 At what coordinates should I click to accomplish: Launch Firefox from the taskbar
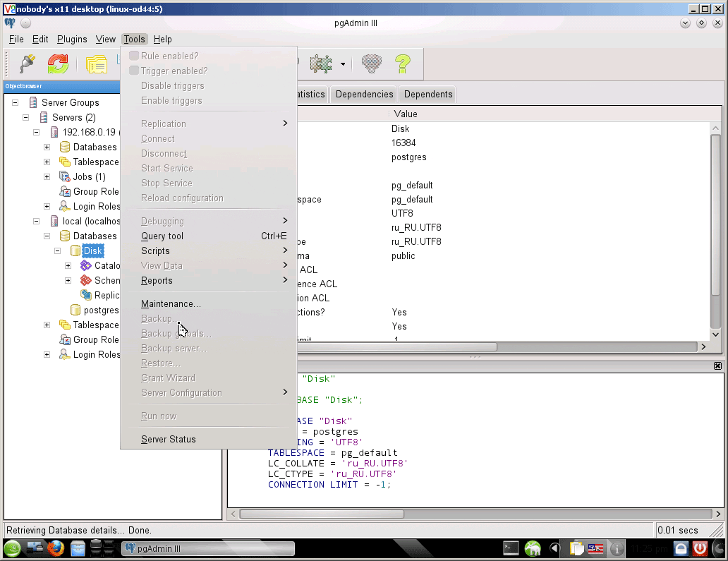point(56,548)
